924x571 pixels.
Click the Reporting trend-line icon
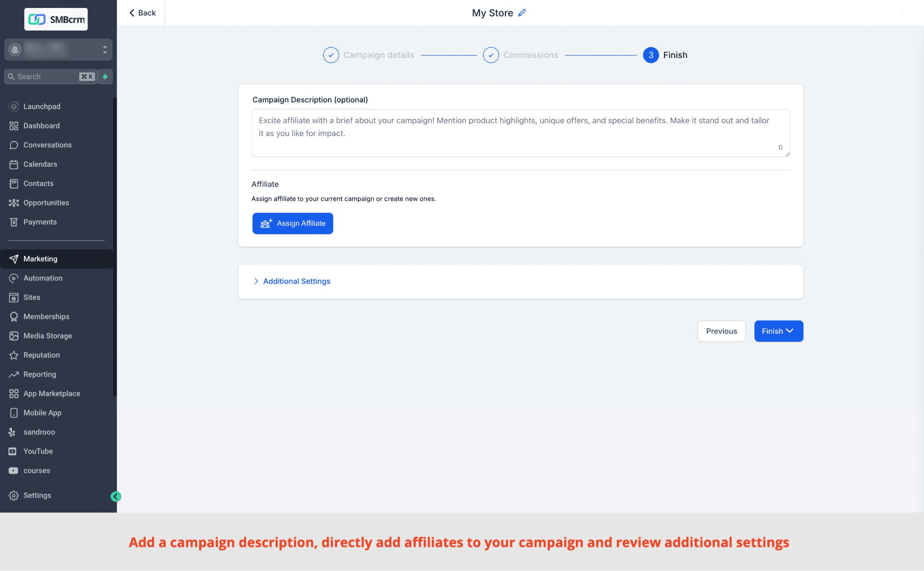14,374
